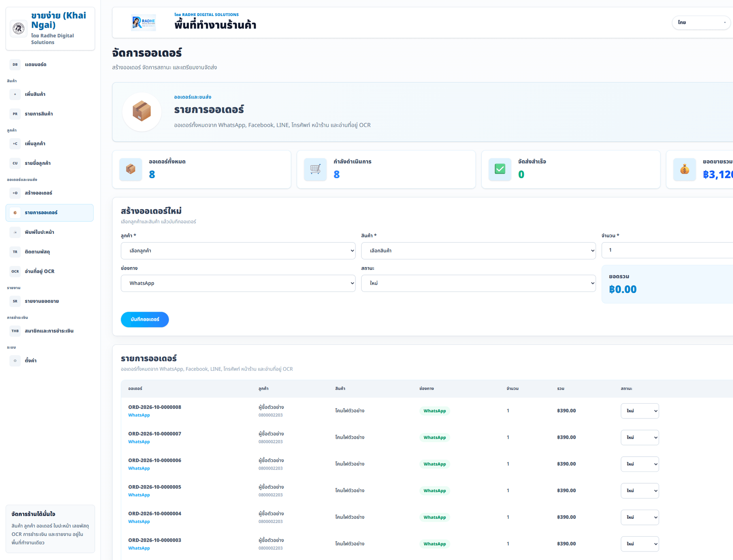
Task: Open รายงานยอดขาย menu item
Action: tap(50, 301)
